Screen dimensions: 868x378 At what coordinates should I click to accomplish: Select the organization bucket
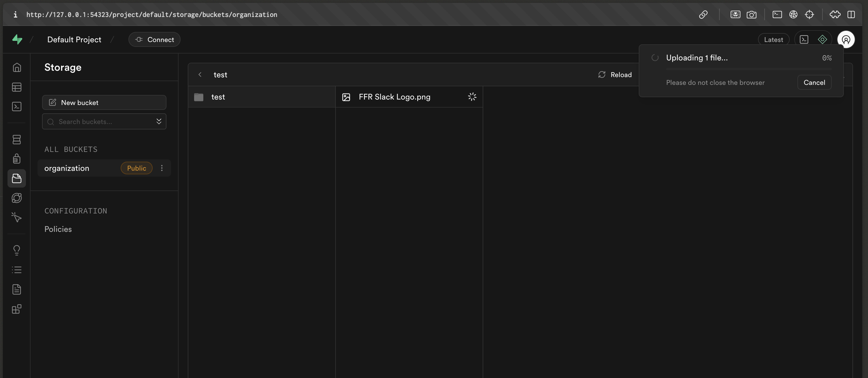[x=67, y=168]
